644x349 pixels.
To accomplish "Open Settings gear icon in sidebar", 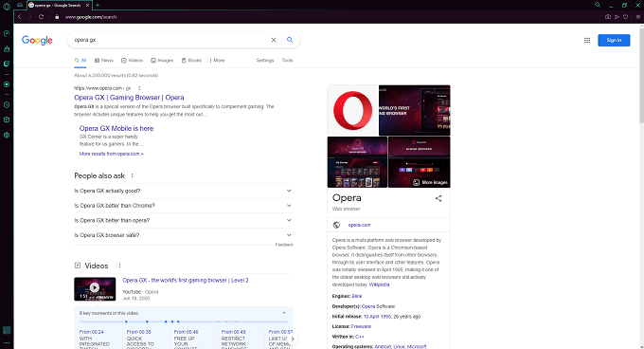I will [x=7, y=135].
